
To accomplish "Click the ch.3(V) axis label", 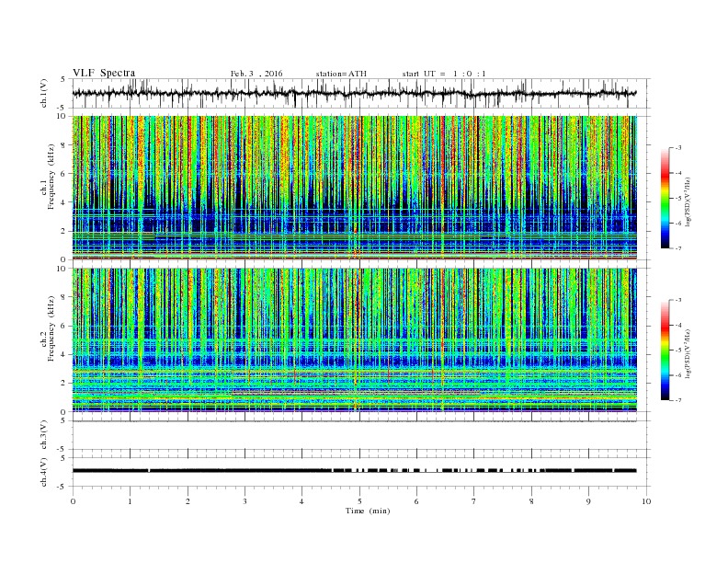I will coord(44,435).
